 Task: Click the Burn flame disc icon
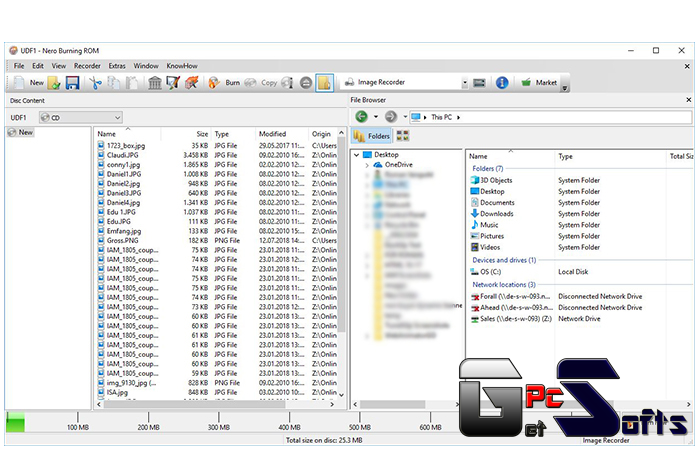point(214,83)
